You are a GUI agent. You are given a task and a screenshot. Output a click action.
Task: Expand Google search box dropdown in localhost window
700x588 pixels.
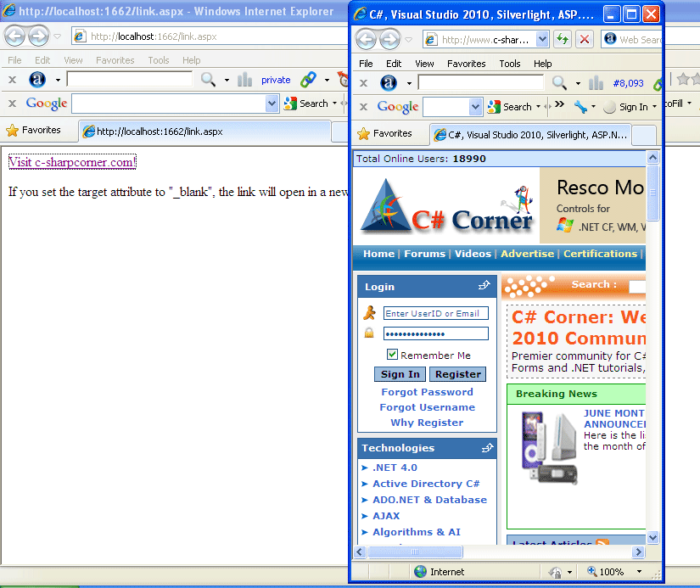272,104
